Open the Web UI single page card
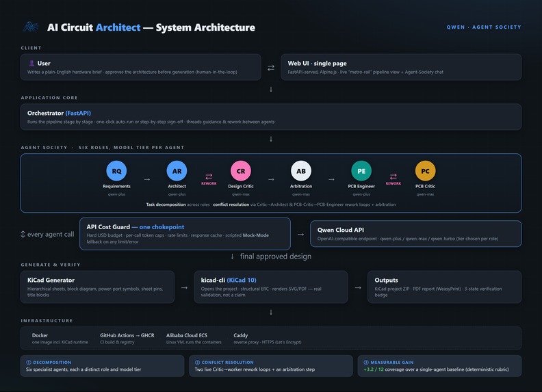 [401, 67]
